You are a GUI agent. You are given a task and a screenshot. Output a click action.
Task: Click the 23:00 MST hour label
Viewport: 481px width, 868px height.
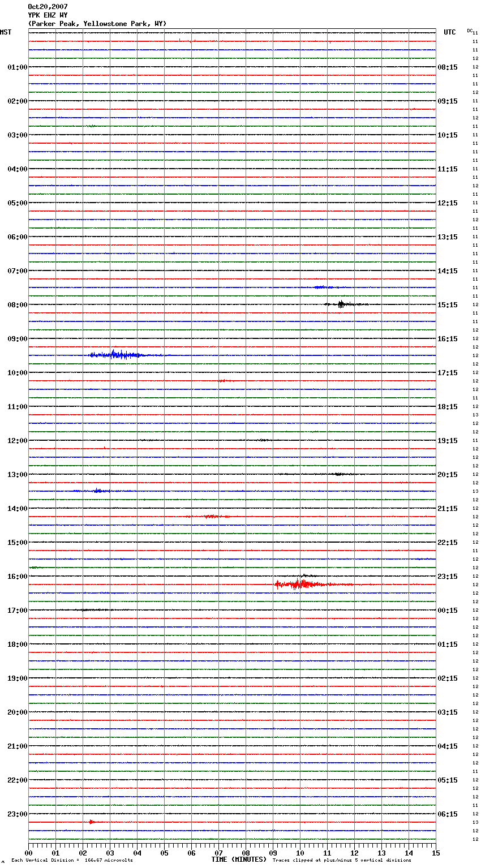[17, 814]
